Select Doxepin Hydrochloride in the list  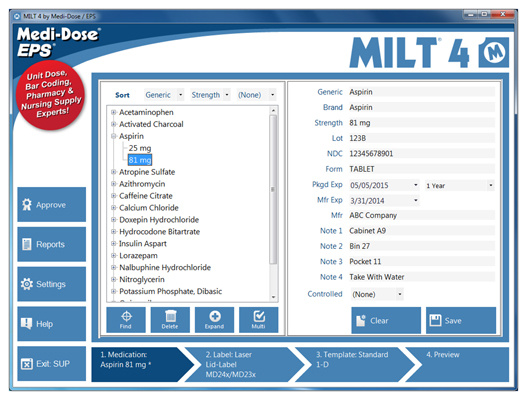click(159, 220)
